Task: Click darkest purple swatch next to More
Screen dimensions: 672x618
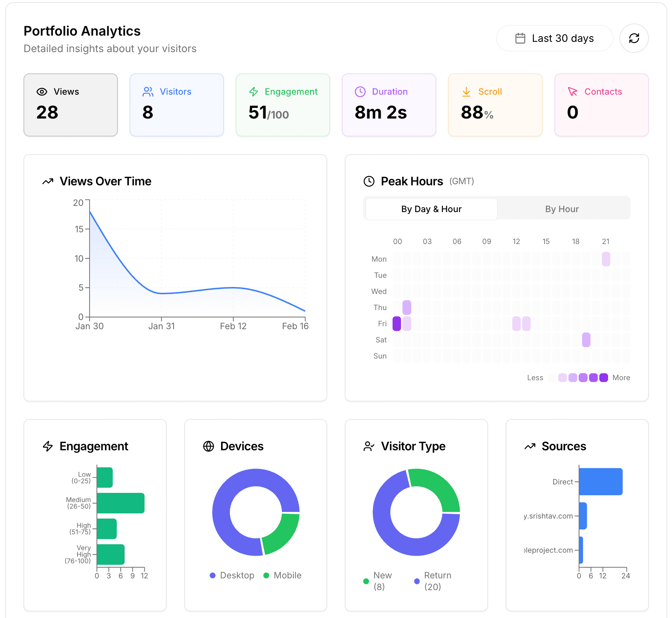Action: pos(603,378)
